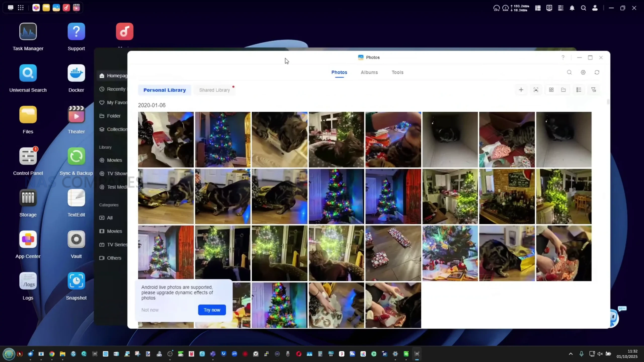
Task: Expand Windows system tray hidden icons
Action: (x=571, y=354)
